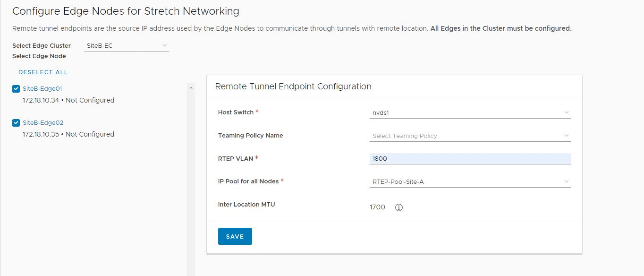Uncheck the SiteB-Edge02 checkbox
The image size is (644, 276).
click(17, 123)
